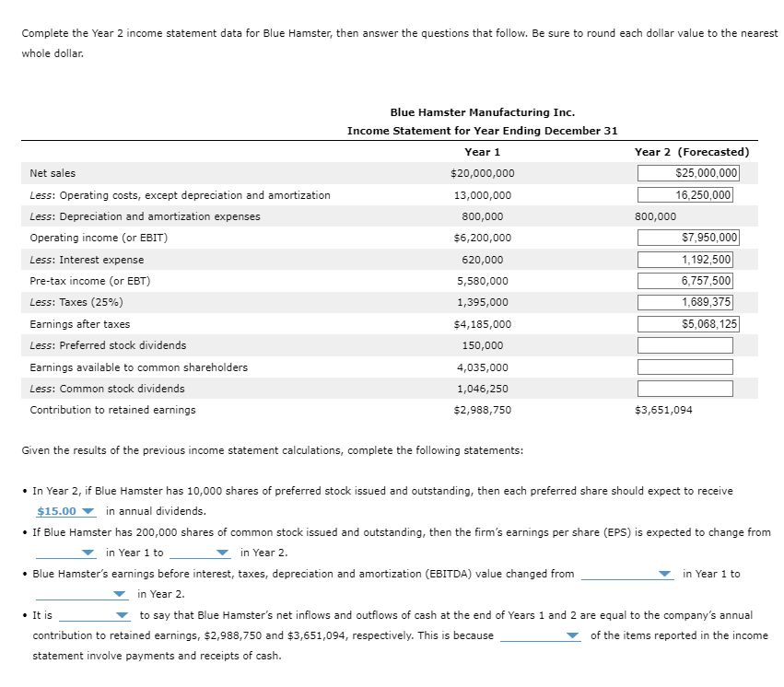Click the Earnings after taxes Year 2 field
Viewport: 784px width, 687px height.
click(x=686, y=323)
